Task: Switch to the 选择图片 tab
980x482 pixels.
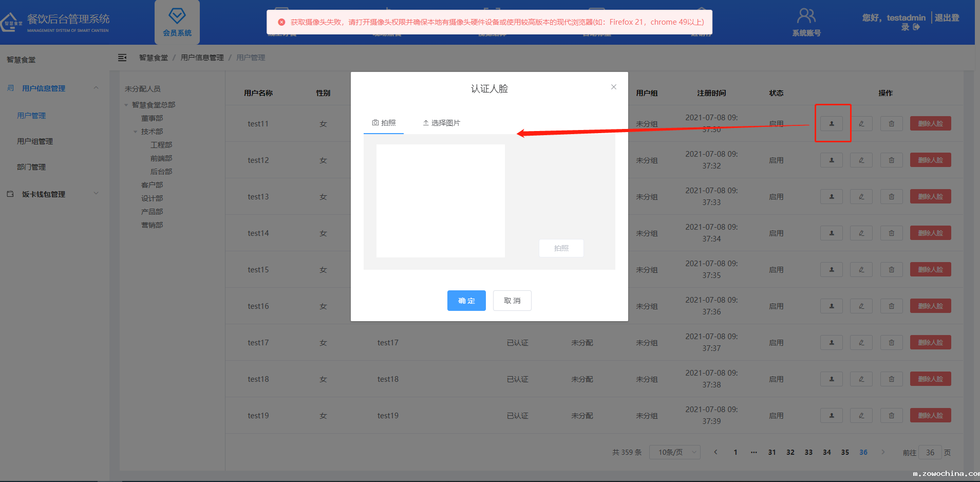Action: 441,123
